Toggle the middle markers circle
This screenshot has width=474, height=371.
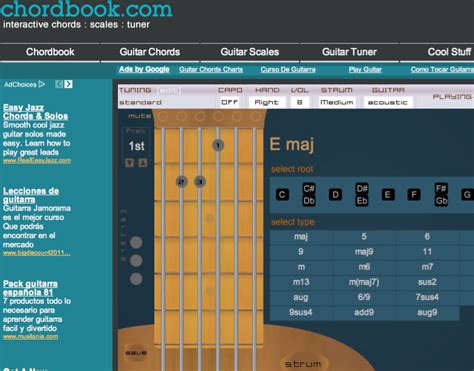tap(136, 261)
